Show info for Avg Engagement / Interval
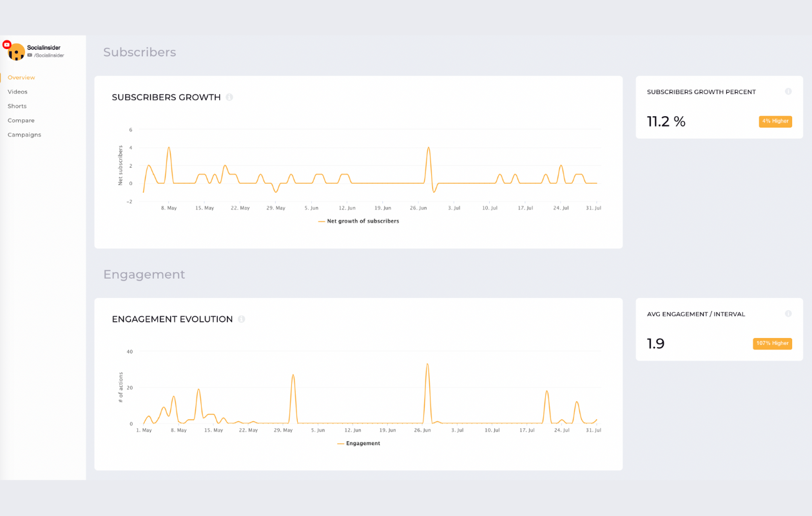The image size is (812, 516). coord(788,313)
